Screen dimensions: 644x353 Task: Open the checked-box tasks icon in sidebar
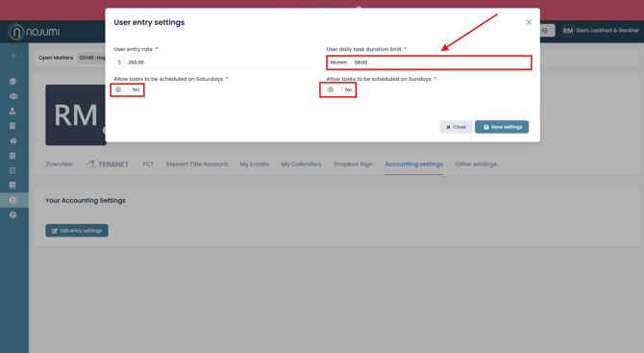(x=12, y=170)
